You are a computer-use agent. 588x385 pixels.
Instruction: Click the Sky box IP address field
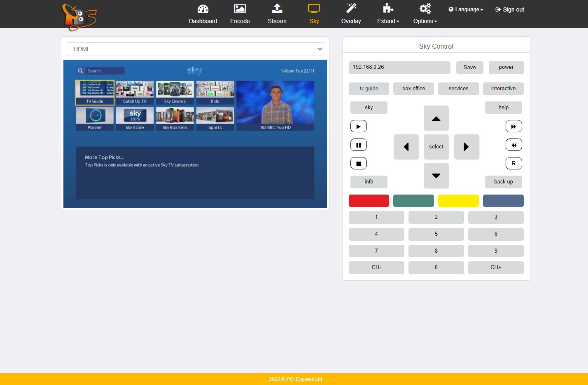pos(399,67)
